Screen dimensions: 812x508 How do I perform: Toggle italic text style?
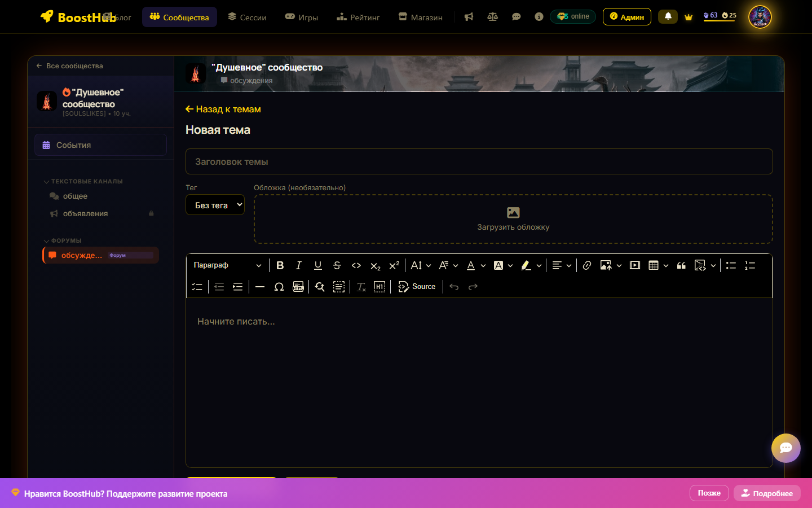point(299,265)
